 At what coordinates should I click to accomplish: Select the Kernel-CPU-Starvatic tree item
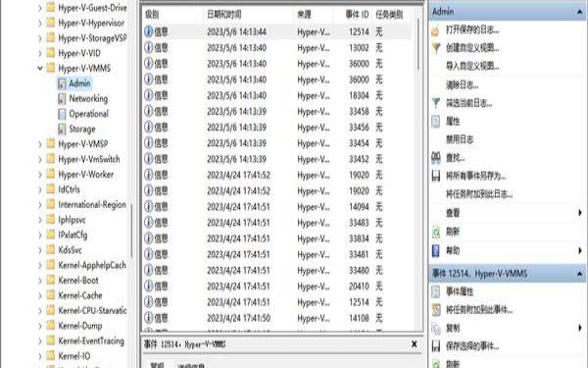click(x=92, y=310)
